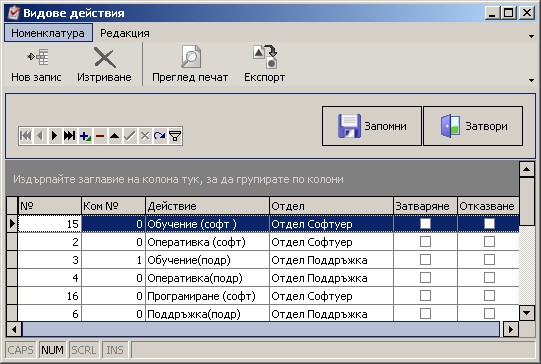Toggle Отказване checkbox for Програмиране (софт)
The width and height of the screenshot is (541, 364).
pos(489,295)
